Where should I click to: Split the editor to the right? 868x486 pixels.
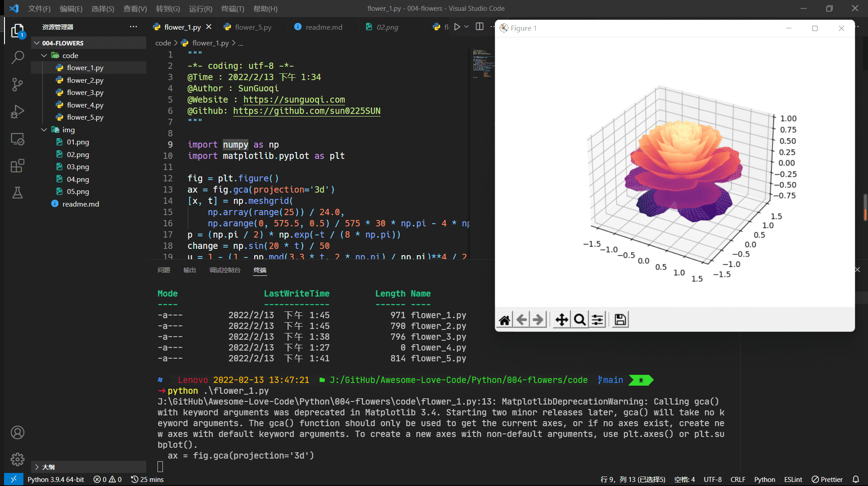(x=480, y=27)
